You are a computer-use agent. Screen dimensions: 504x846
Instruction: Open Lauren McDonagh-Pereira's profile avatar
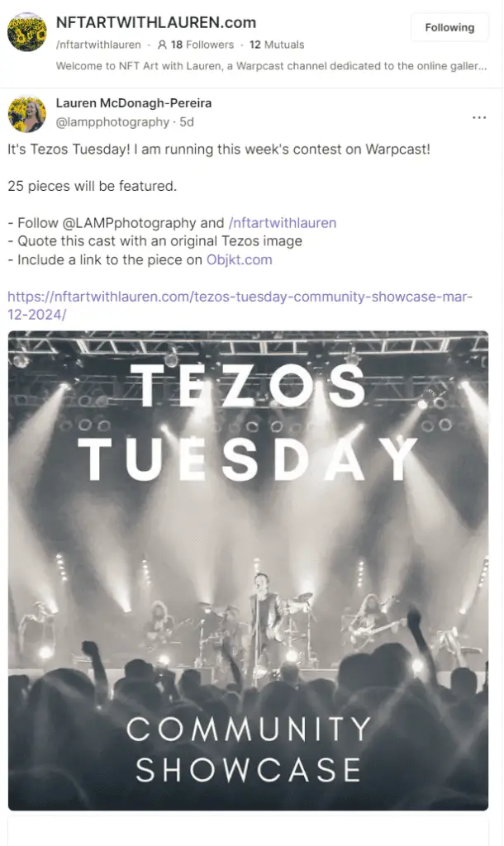click(27, 114)
